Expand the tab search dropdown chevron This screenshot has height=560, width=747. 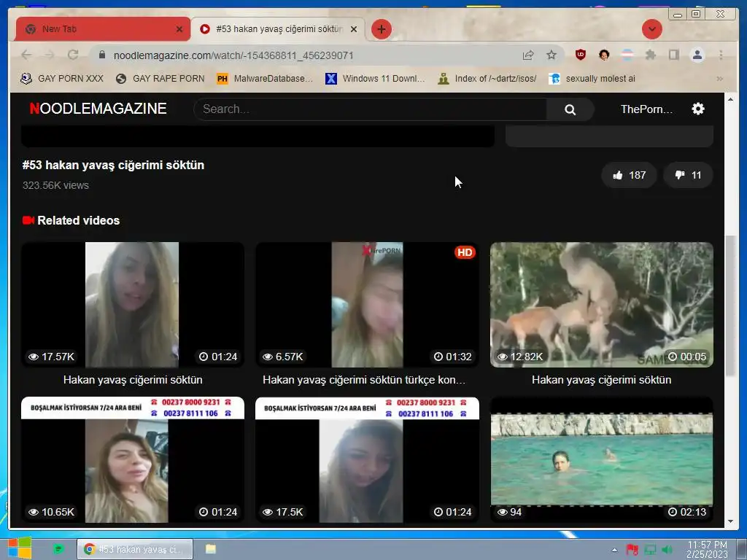651,29
